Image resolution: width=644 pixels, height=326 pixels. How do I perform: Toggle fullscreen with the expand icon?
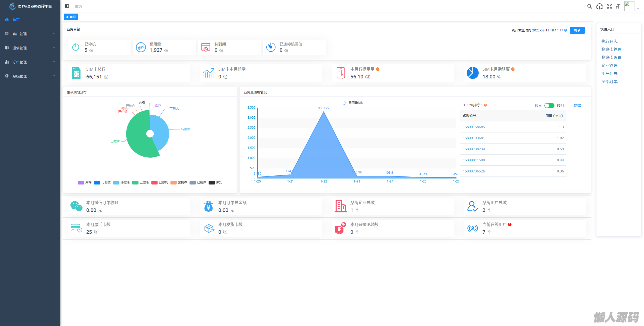tap(609, 6)
